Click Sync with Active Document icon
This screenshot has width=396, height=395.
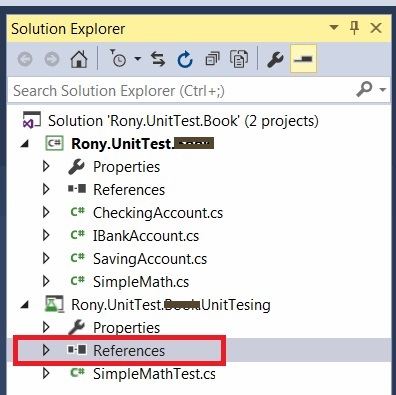158,59
